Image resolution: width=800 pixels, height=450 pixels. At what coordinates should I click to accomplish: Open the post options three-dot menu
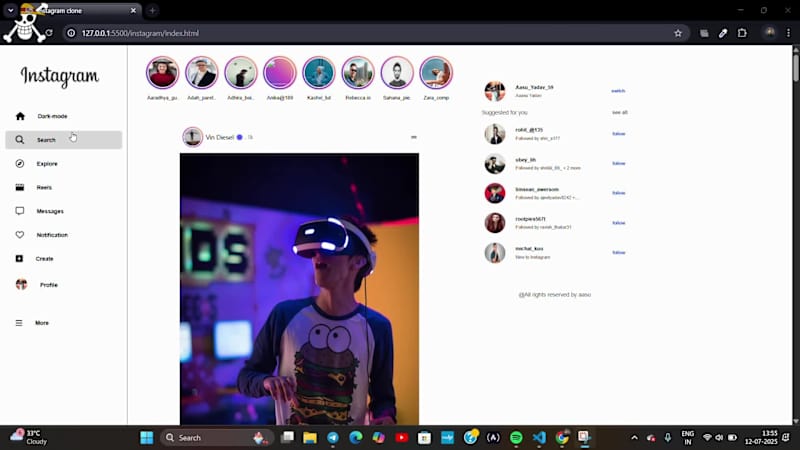414,137
